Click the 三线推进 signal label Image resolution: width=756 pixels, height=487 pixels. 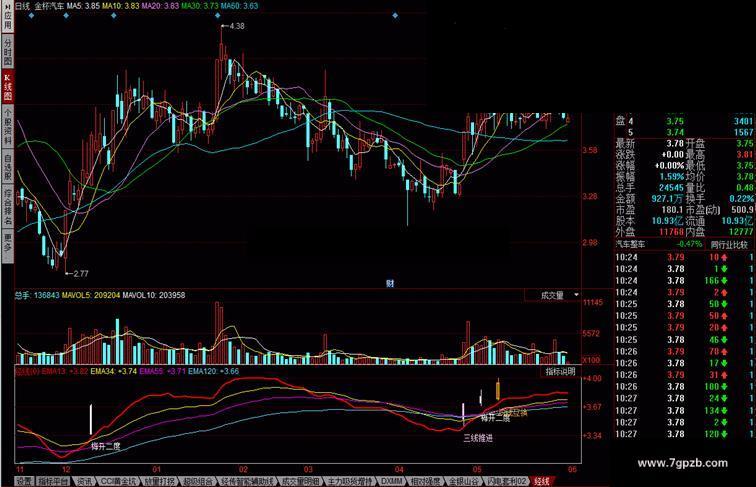(478, 438)
